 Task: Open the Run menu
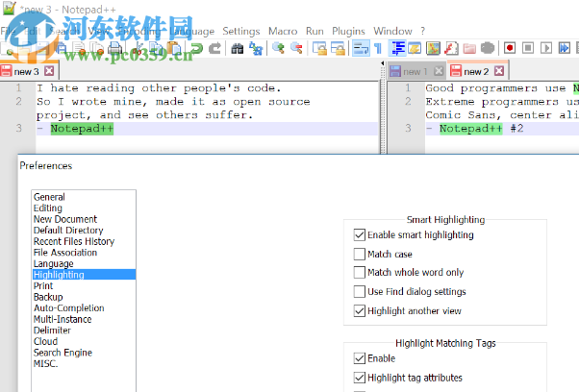[x=315, y=31]
